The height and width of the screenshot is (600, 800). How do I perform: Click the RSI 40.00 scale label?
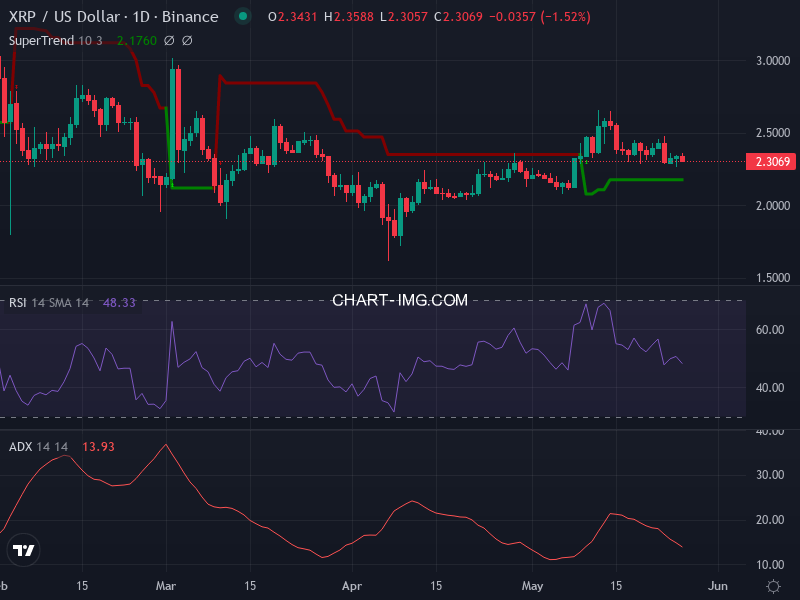[x=770, y=388]
